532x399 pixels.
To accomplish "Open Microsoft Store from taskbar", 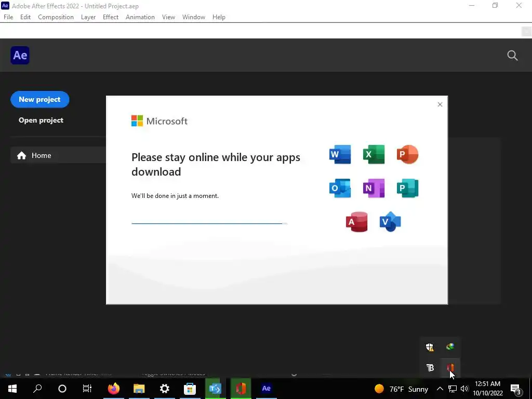I will (190, 389).
